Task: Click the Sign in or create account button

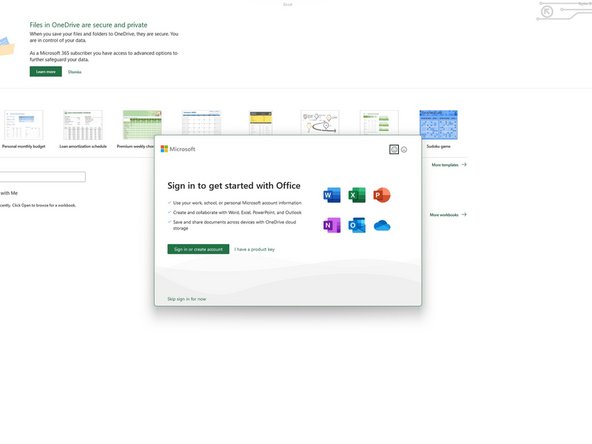Action: click(198, 249)
